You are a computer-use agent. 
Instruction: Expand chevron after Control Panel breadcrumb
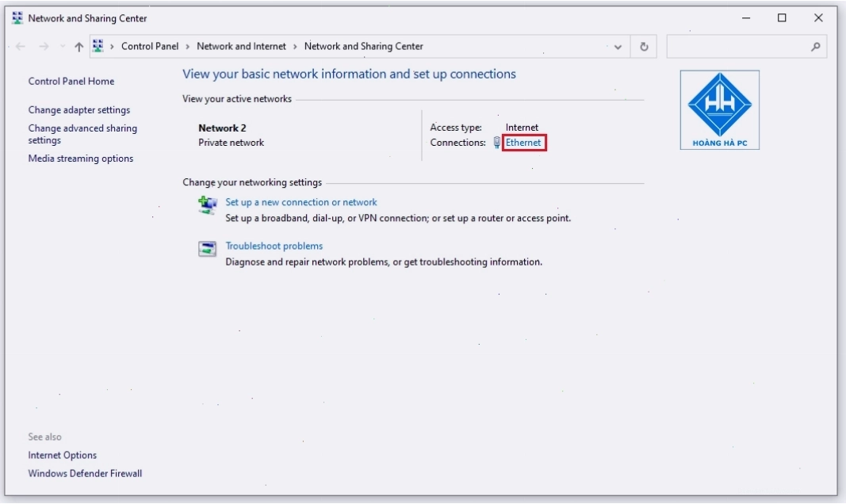click(188, 47)
